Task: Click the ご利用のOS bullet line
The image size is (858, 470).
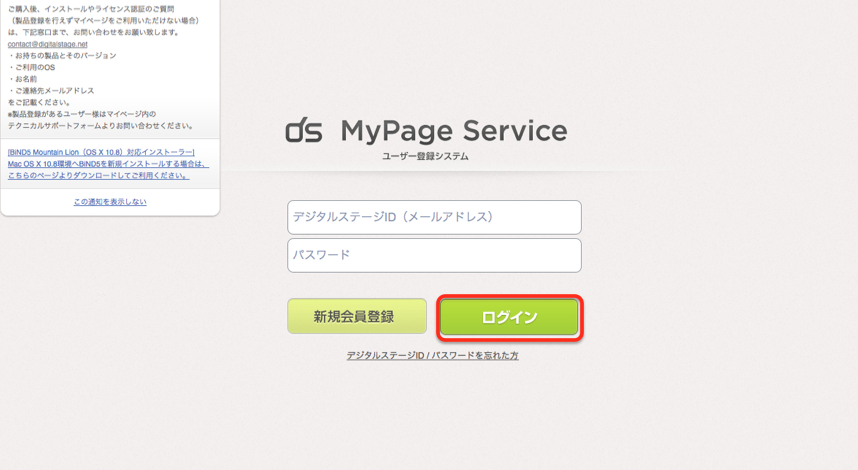Action: click(32, 67)
